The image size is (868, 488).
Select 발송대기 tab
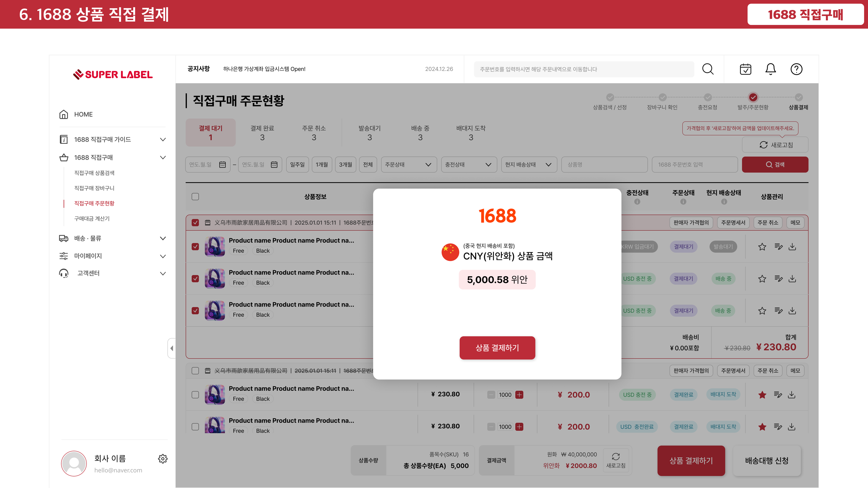pos(370,133)
